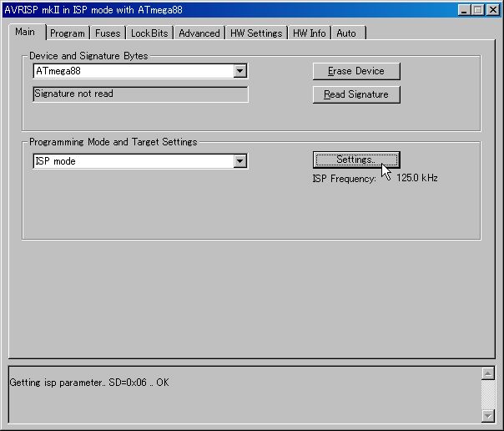Click the log line 'Getting isp parameter'

[89, 383]
